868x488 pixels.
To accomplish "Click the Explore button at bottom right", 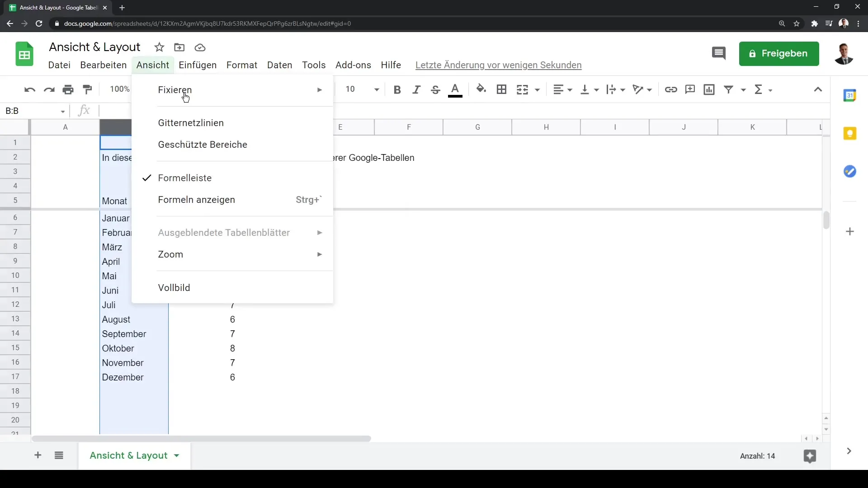I will tap(810, 456).
